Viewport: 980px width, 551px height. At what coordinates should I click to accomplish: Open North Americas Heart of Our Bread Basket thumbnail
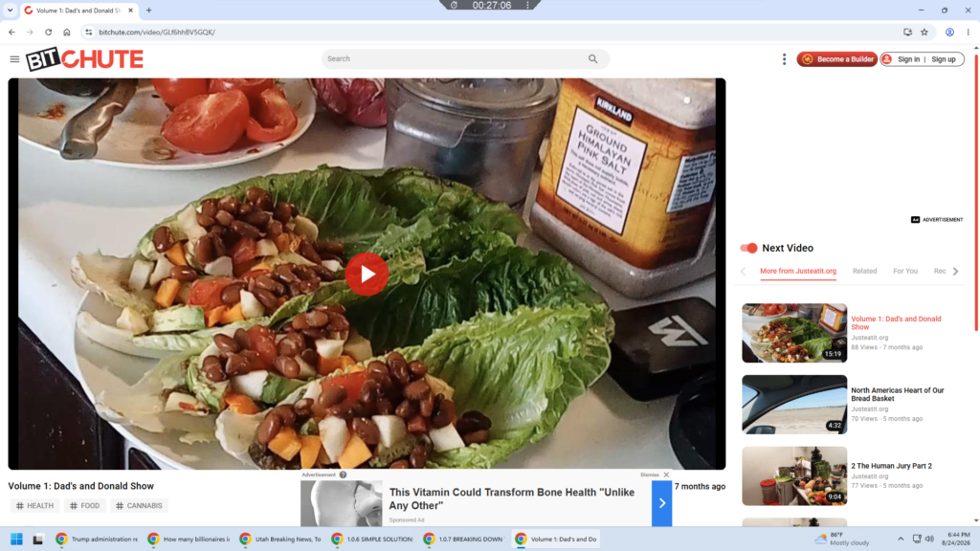click(x=794, y=405)
